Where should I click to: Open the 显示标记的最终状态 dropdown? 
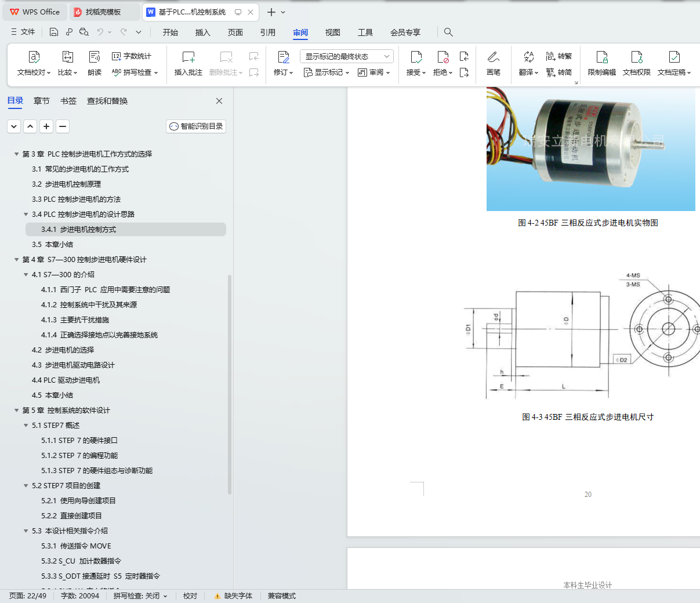coord(347,56)
